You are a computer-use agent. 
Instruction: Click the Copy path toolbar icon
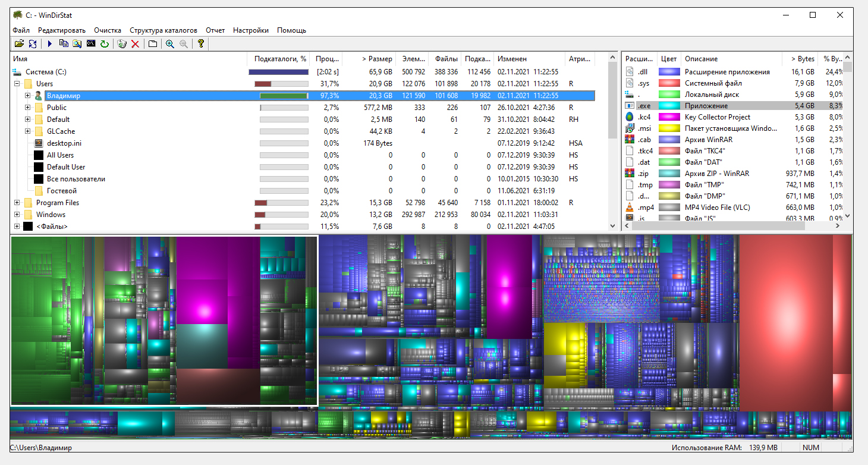point(64,44)
